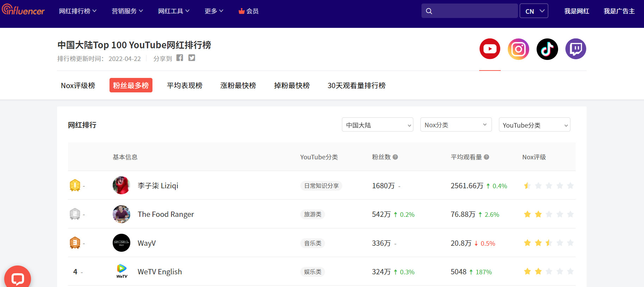Click the search magnifier icon
This screenshot has height=287, width=644.
429,11
